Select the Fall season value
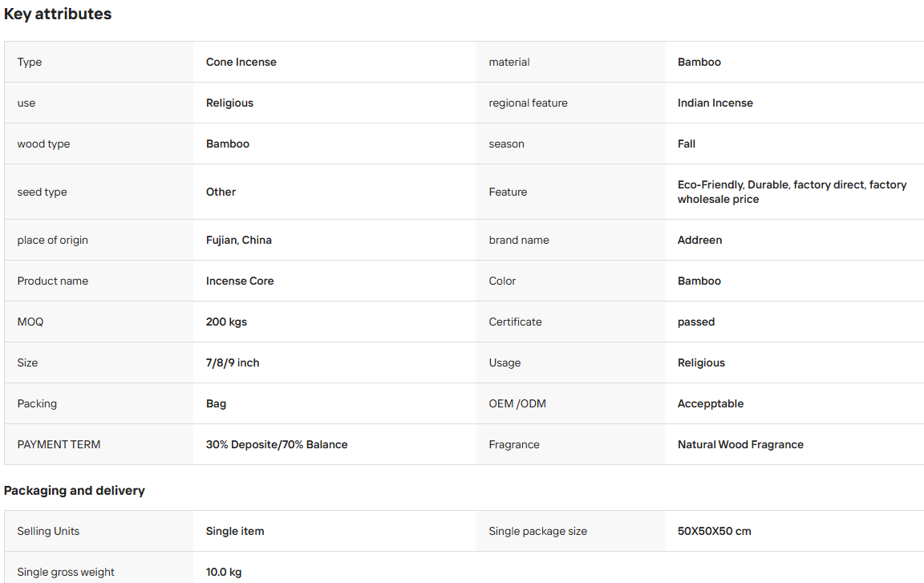The height and width of the screenshot is (583, 924). coord(686,144)
